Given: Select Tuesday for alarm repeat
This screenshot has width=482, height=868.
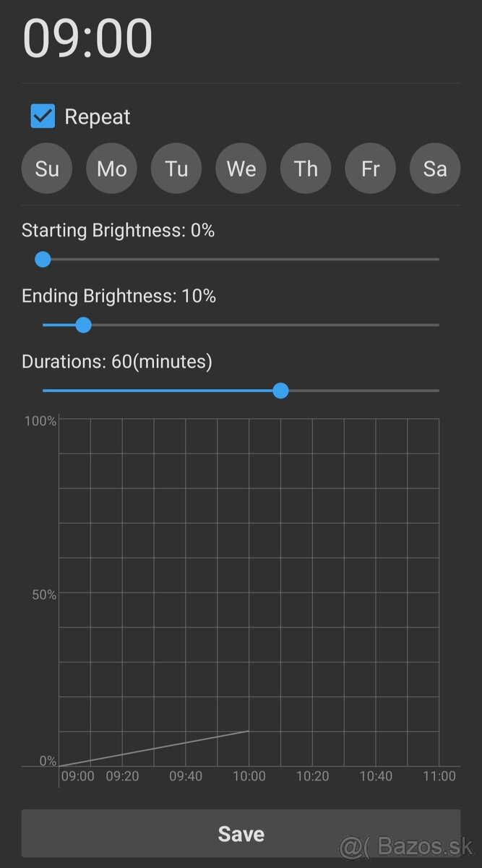Looking at the screenshot, I should coord(176,168).
